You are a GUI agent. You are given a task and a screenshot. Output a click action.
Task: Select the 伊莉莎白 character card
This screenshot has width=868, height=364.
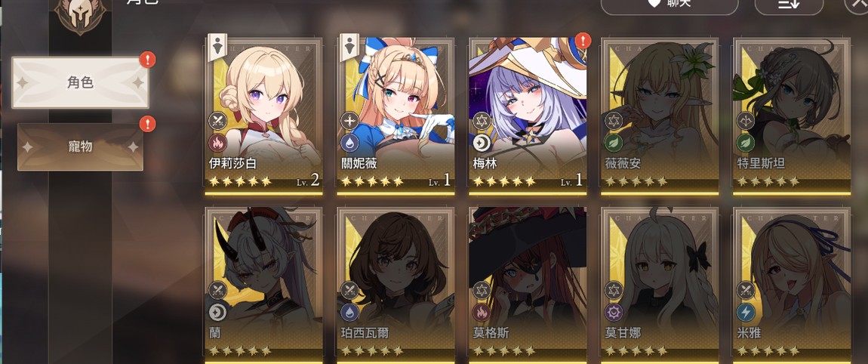click(x=263, y=116)
